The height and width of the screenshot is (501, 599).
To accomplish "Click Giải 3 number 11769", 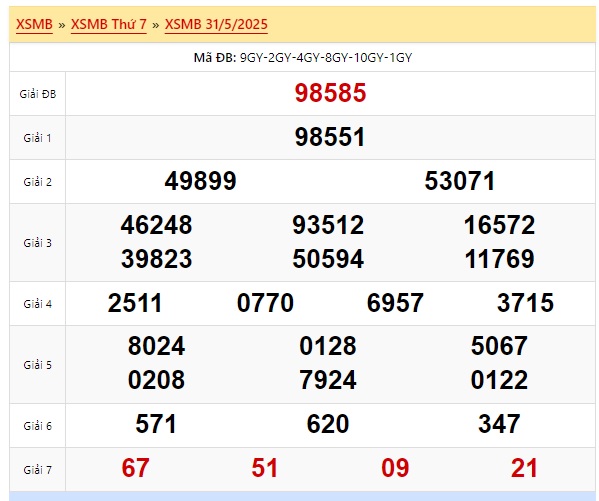I will [499, 259].
